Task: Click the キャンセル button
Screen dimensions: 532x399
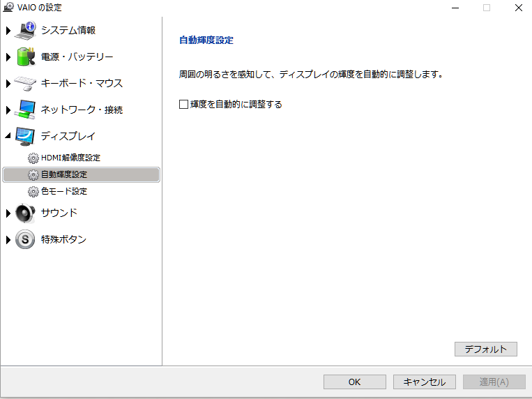Action: [x=424, y=382]
